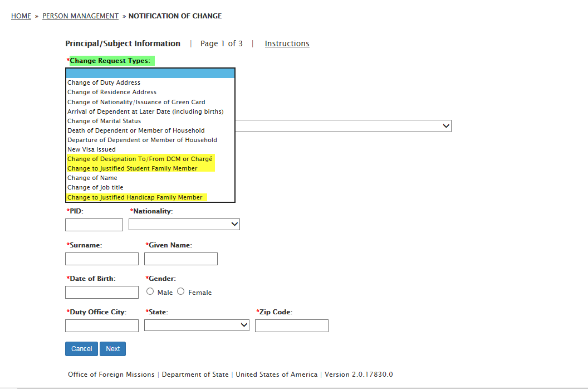Focus the Surname text field
Image resolution: width=588 pixels, height=389 pixels.
(x=102, y=259)
